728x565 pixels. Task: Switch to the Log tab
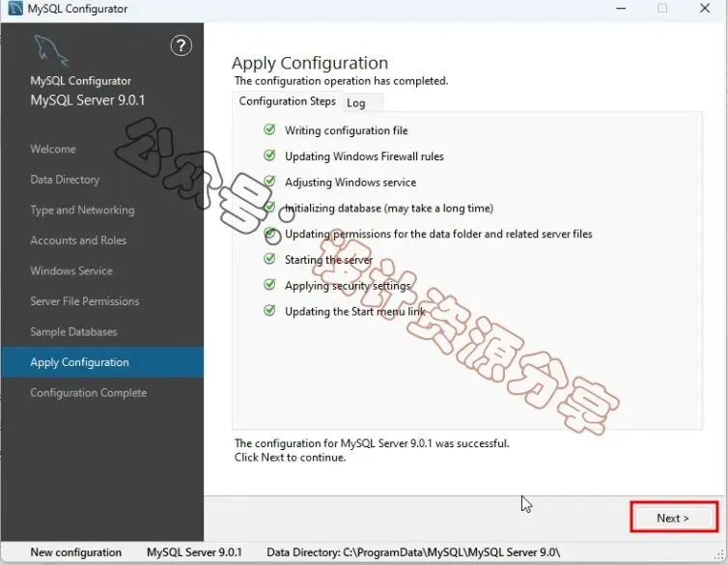[x=356, y=103]
